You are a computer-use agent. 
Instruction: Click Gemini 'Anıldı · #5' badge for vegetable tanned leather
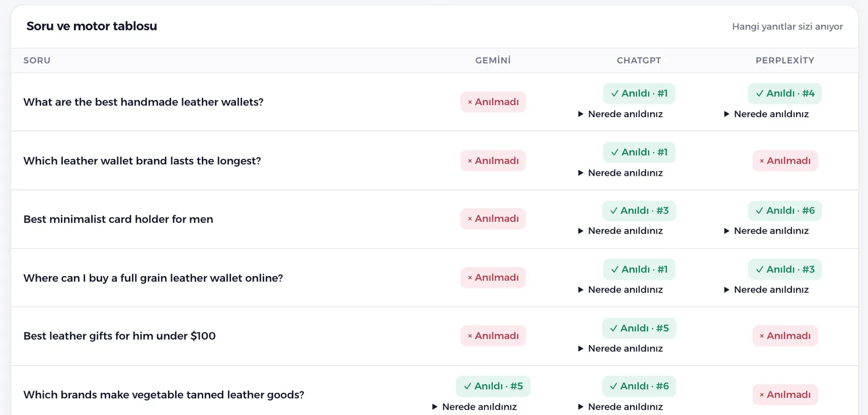(x=493, y=386)
